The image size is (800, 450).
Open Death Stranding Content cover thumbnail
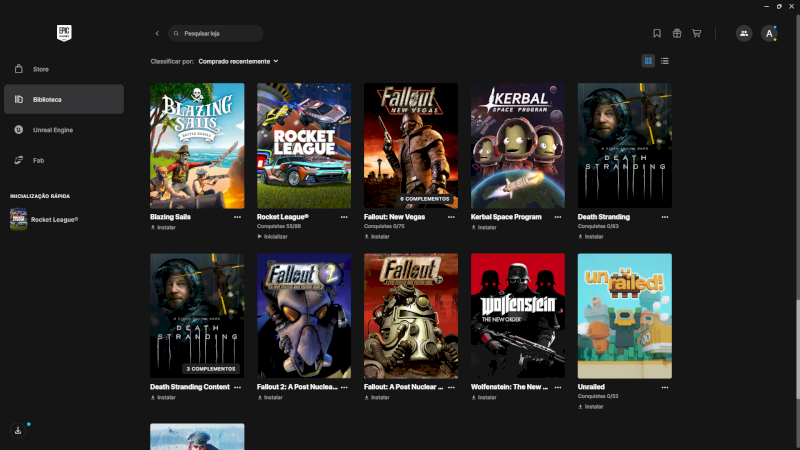point(197,316)
